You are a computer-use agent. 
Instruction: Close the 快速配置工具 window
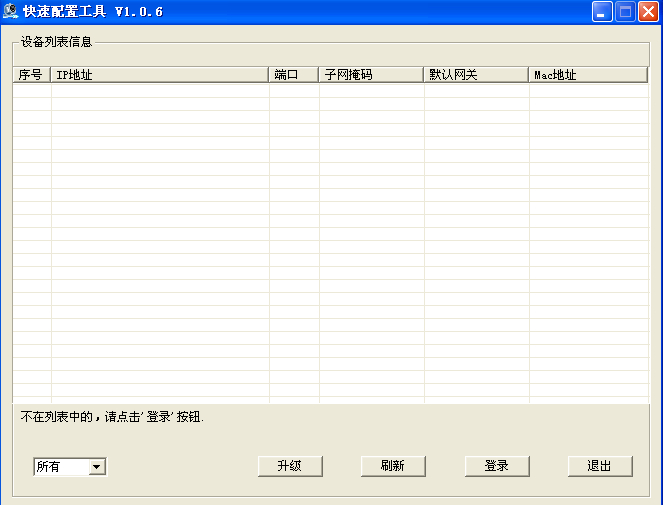point(648,11)
